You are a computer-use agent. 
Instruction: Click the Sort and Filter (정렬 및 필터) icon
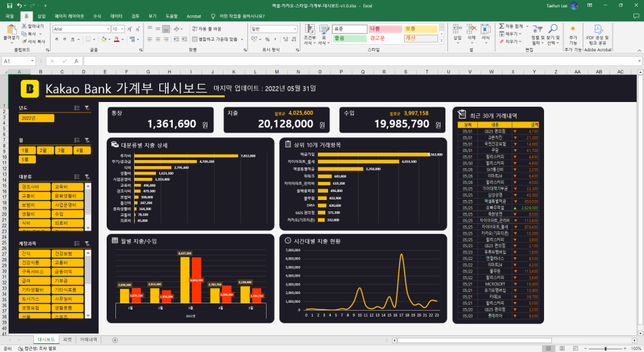[537, 29]
